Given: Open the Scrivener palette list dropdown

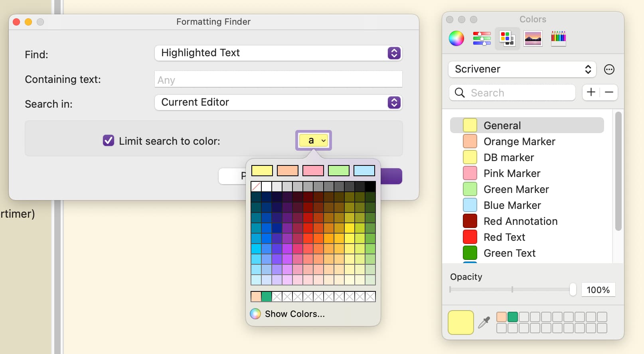Looking at the screenshot, I should [522, 69].
